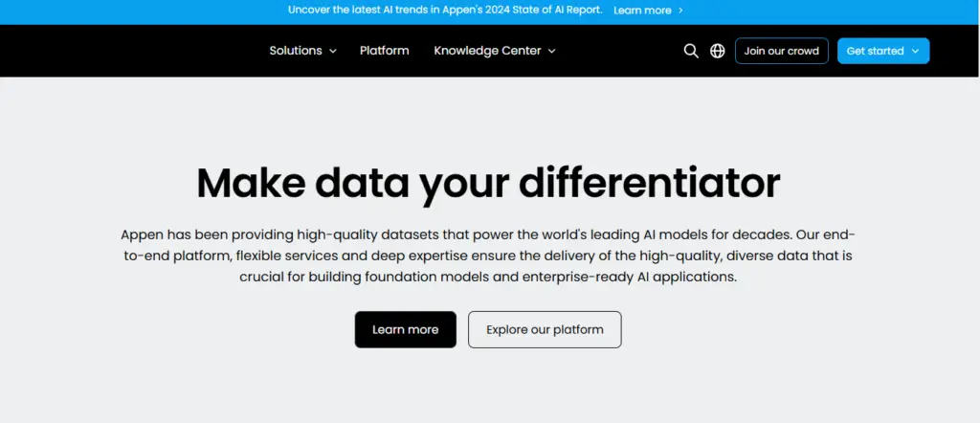Screen dimensions: 980x423
Task: Open the Solutions navigation menu
Action: tap(295, 51)
